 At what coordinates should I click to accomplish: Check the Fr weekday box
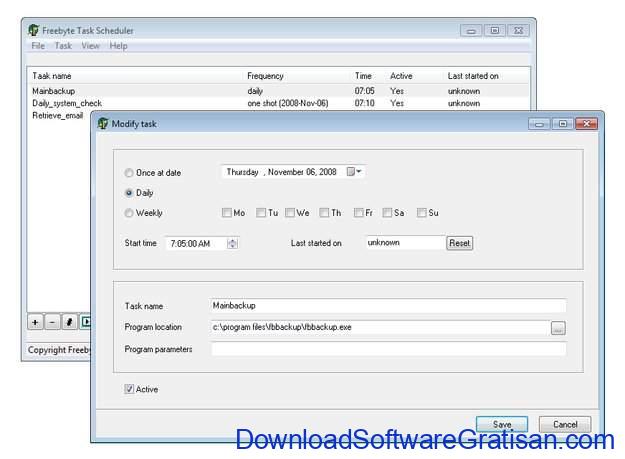359,213
